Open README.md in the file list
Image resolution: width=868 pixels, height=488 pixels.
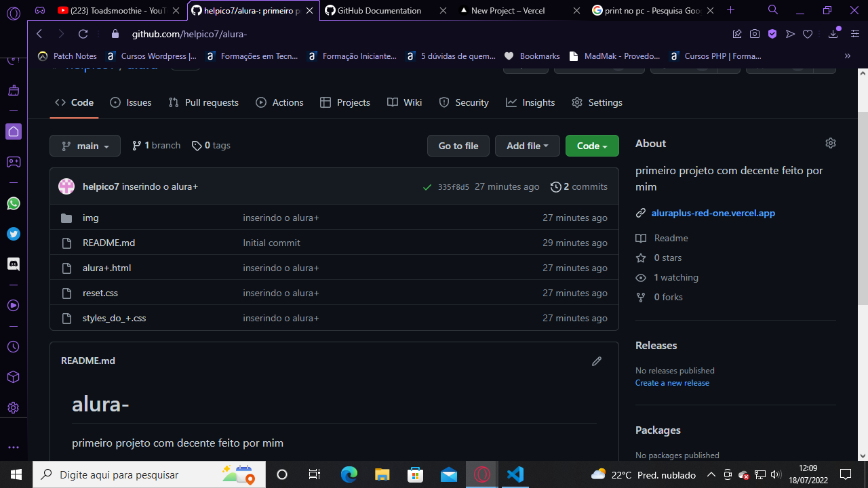[108, 243]
